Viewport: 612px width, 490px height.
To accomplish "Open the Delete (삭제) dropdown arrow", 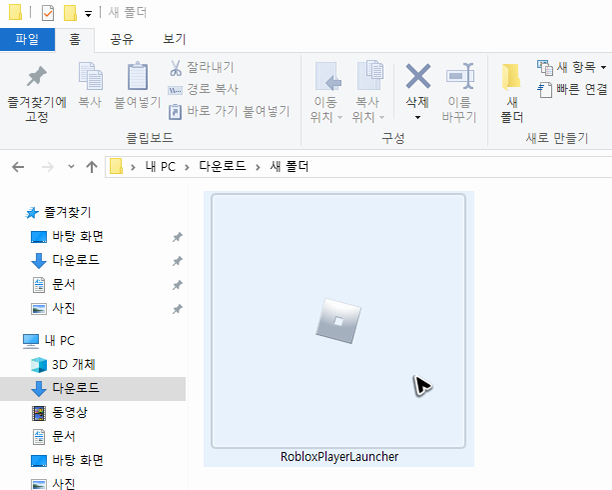I will click(x=418, y=118).
